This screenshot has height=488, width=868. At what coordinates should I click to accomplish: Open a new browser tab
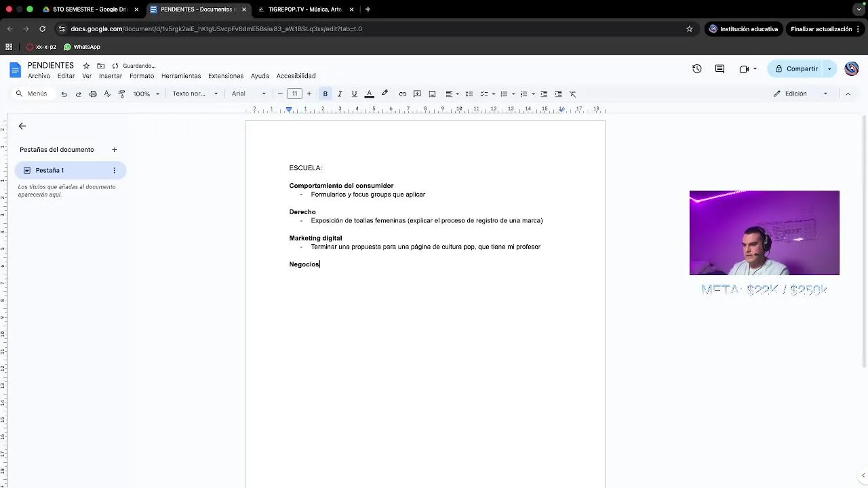368,9
